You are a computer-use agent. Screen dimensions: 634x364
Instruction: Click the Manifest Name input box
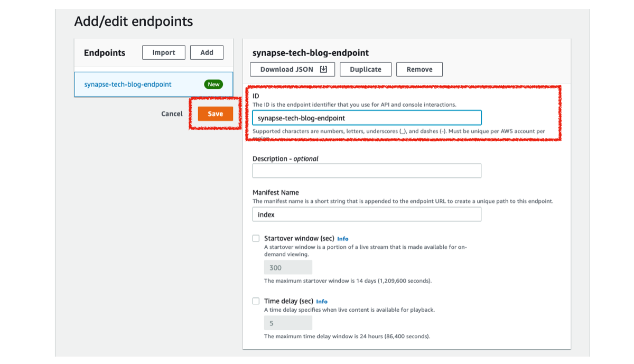click(367, 214)
